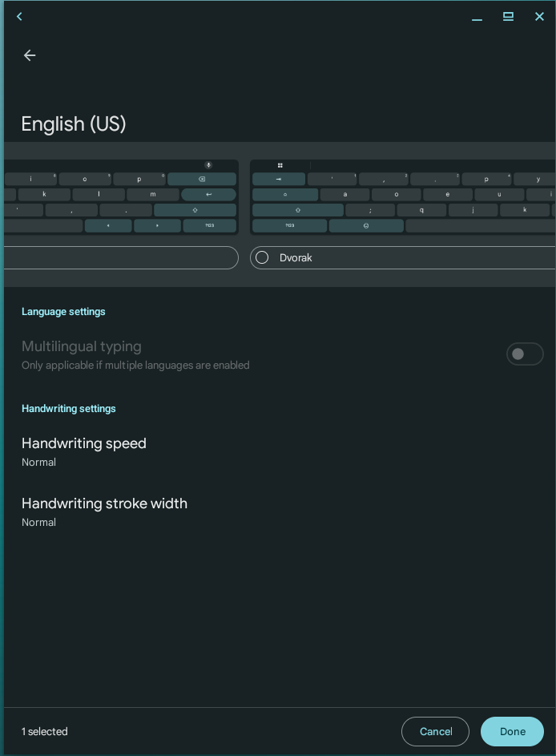Screen dimensions: 556x756
Task: Click the top-left chevron back icon
Action: pos(19,17)
